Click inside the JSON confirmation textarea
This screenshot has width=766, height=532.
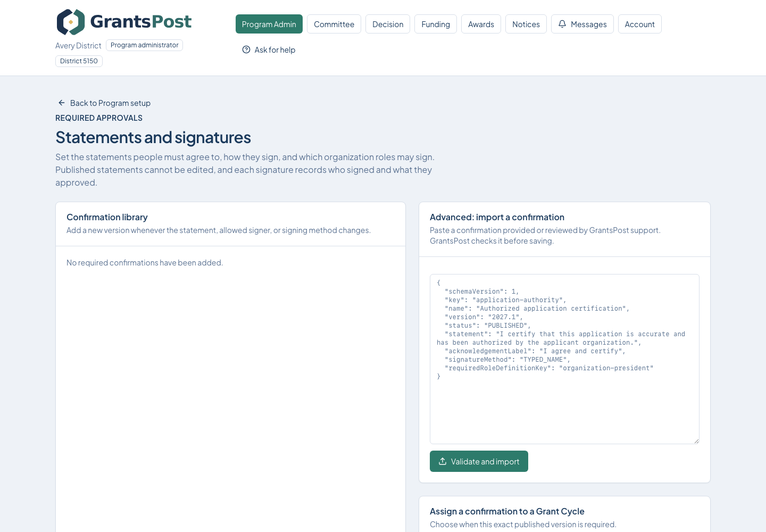tap(564, 359)
